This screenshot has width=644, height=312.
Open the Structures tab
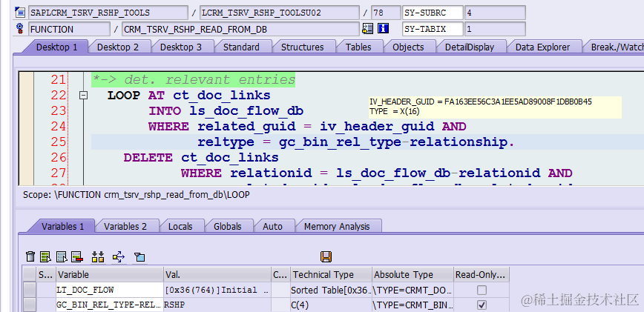click(x=302, y=47)
